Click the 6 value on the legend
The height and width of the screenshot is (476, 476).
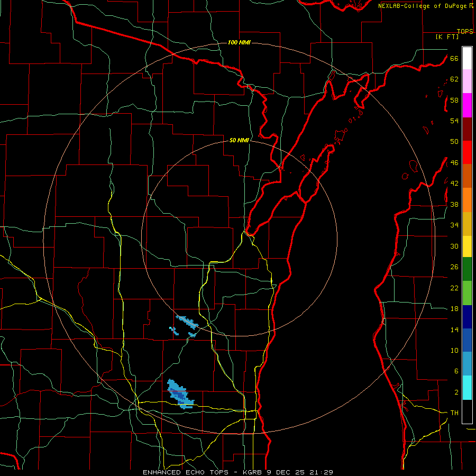(x=456, y=371)
